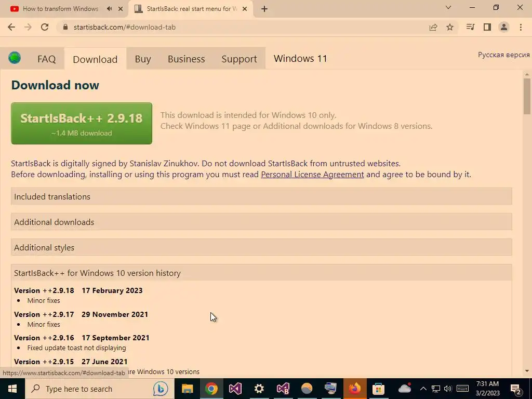Viewport: 532px width, 399px height.
Task: Open Firefox from the taskbar
Action: coord(354,389)
